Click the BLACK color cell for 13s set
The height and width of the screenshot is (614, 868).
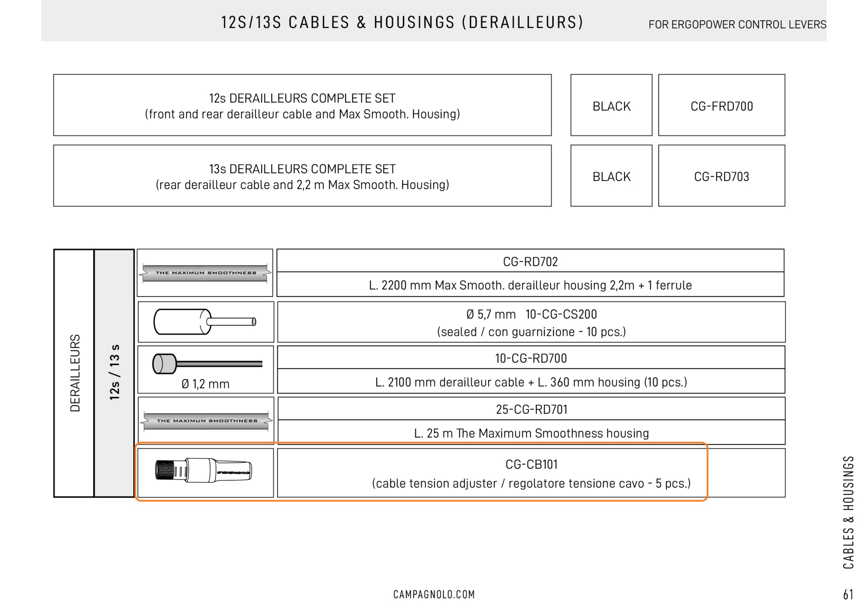611,176
